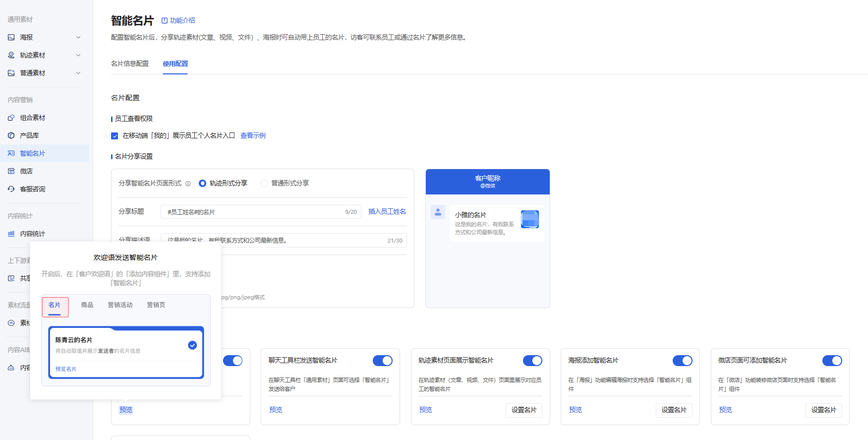Expand the 普通素材 menu chevron
Screen dimensions: 868x440
tap(78, 73)
